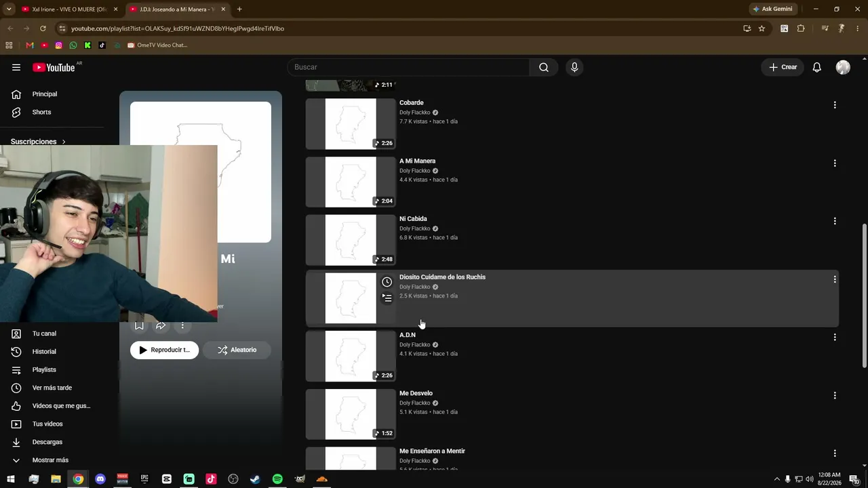Save the playlist with the bookmark icon
Viewport: 868px width, 488px height.
[139, 326]
